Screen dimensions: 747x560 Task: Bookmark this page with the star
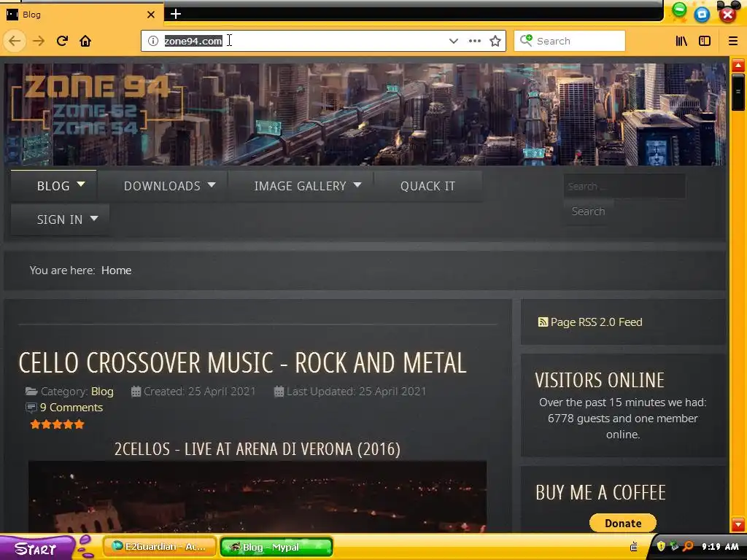coord(495,41)
